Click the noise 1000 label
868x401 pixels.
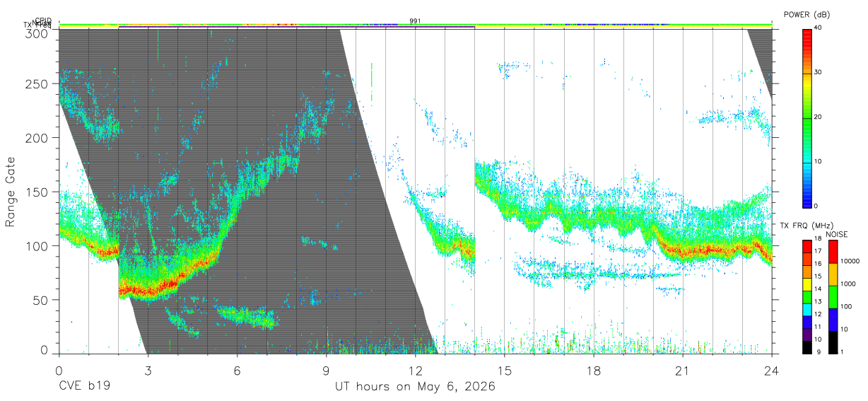click(x=848, y=284)
